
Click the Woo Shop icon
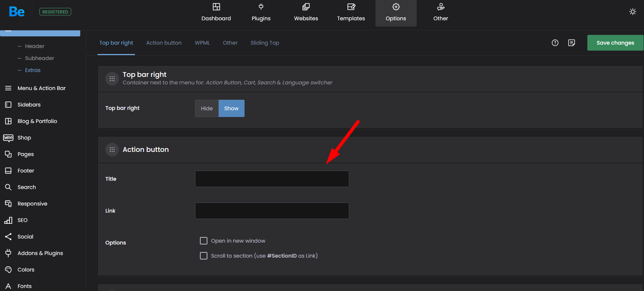[8, 138]
